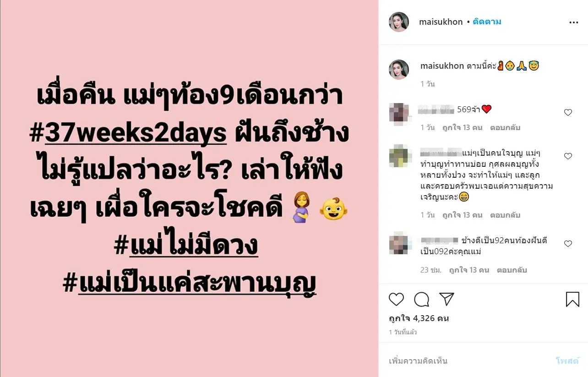Screen dimensions: 588x377
Task: Click maisukhon username in the header
Action: point(441,22)
